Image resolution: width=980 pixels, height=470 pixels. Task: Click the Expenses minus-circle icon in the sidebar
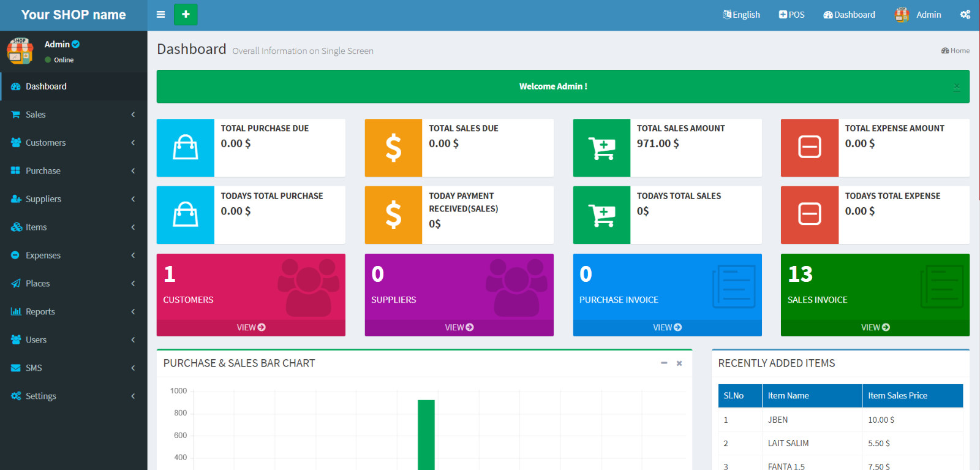pos(15,256)
